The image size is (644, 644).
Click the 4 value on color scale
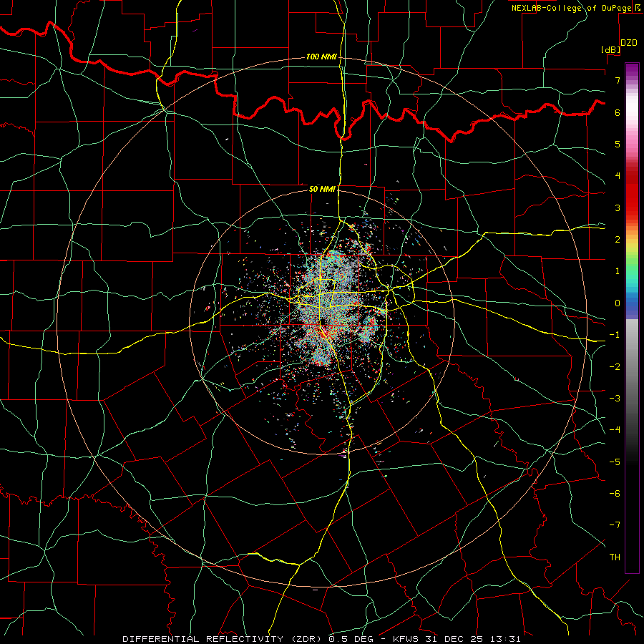coord(618,176)
